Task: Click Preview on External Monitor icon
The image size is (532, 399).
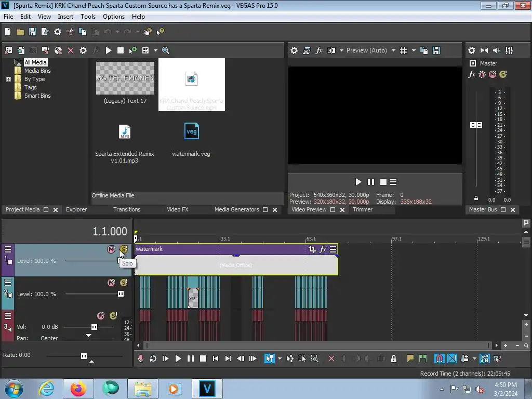Action: point(307,50)
